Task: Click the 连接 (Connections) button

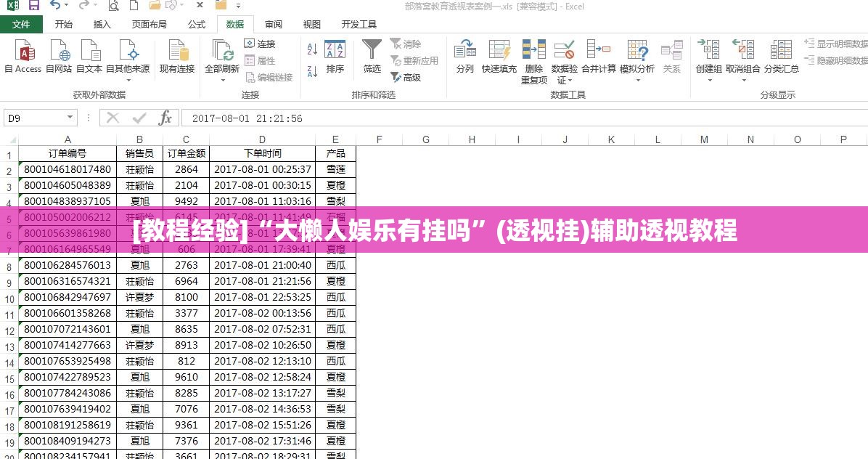Action: [x=260, y=44]
